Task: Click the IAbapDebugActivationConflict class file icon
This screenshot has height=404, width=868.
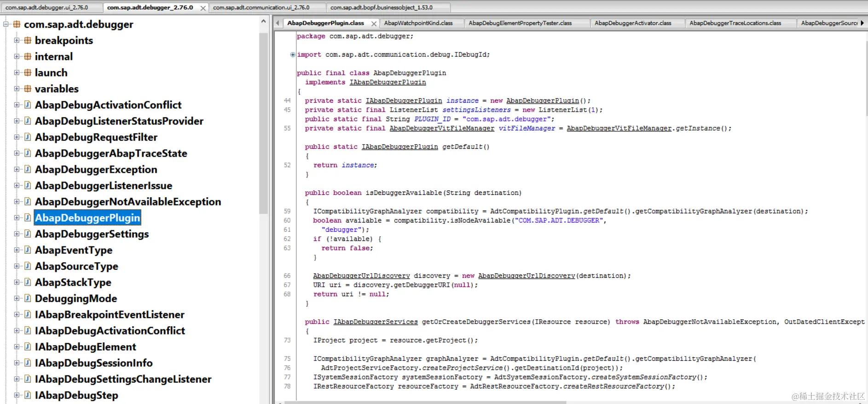Action: [28, 331]
